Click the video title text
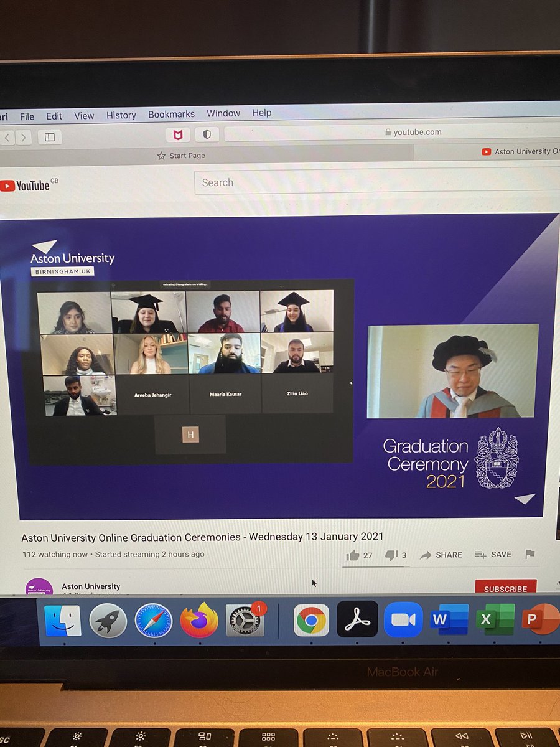This screenshot has width=560, height=747. point(202,537)
